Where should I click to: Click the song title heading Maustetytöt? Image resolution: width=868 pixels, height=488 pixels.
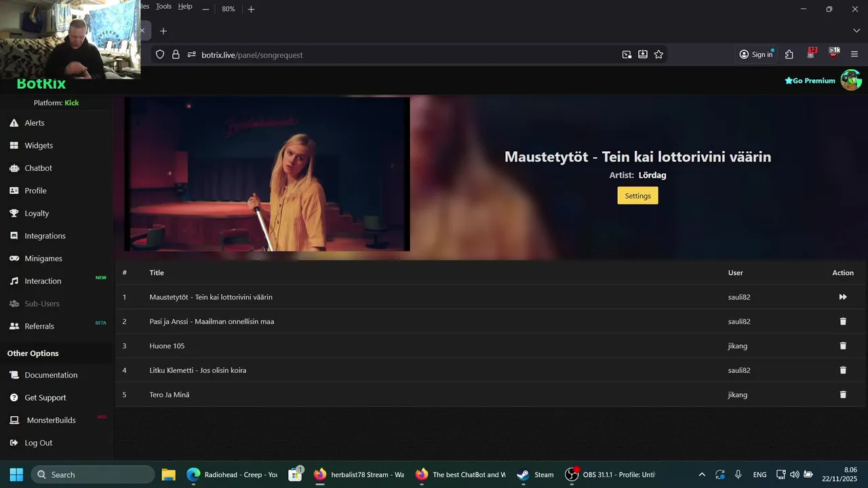click(637, 157)
